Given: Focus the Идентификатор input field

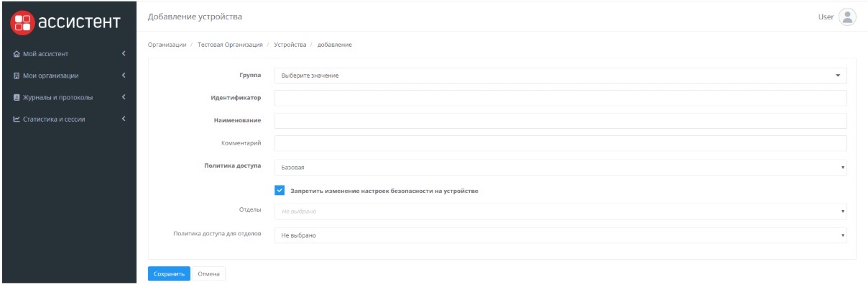Looking at the screenshot, I should [x=560, y=98].
